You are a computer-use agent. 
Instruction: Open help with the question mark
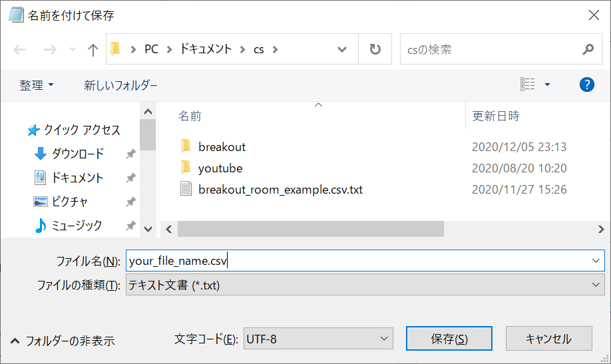pos(587,85)
